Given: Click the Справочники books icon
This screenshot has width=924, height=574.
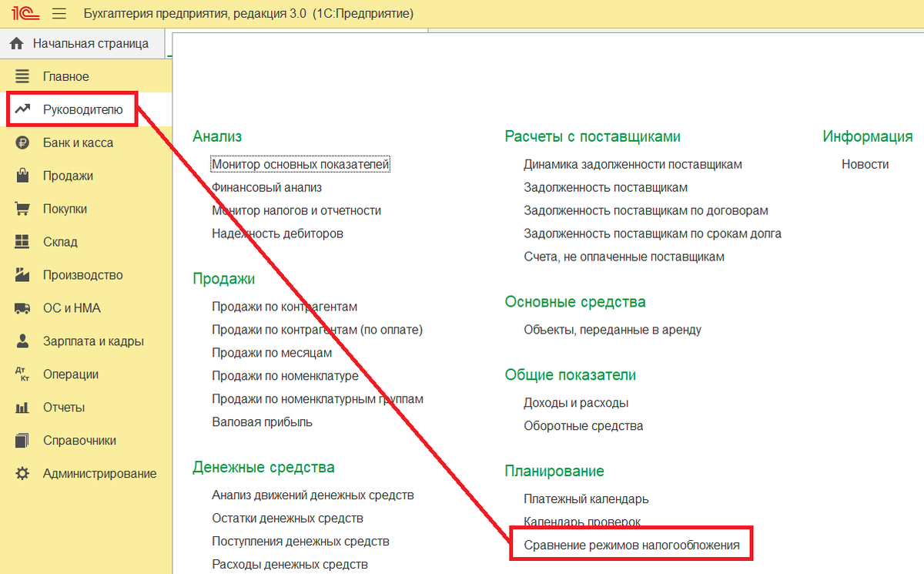Looking at the screenshot, I should pyautogui.click(x=22, y=441).
